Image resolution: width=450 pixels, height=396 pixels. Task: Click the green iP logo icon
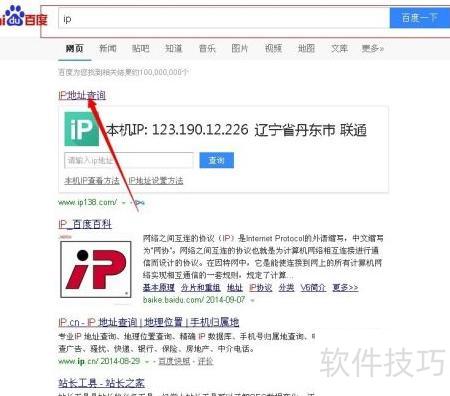(x=81, y=129)
